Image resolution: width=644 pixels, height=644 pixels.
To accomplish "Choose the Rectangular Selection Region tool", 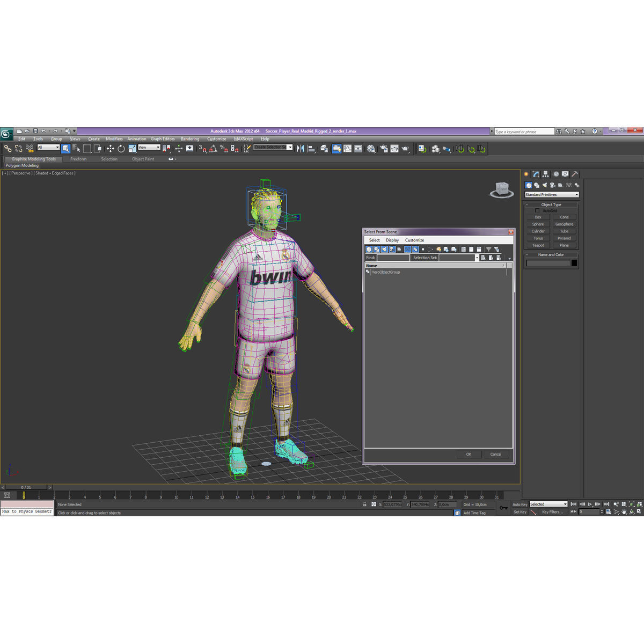I will 87,149.
